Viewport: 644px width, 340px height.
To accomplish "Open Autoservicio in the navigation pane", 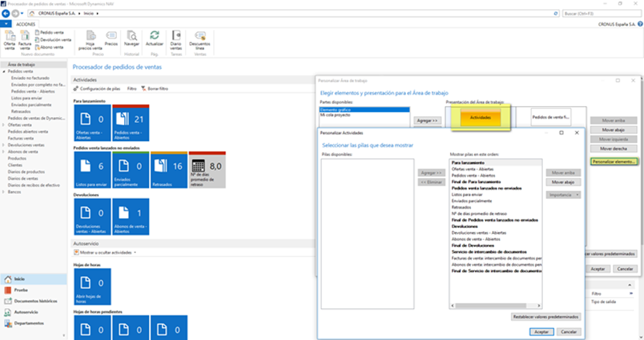I will tap(33, 312).
